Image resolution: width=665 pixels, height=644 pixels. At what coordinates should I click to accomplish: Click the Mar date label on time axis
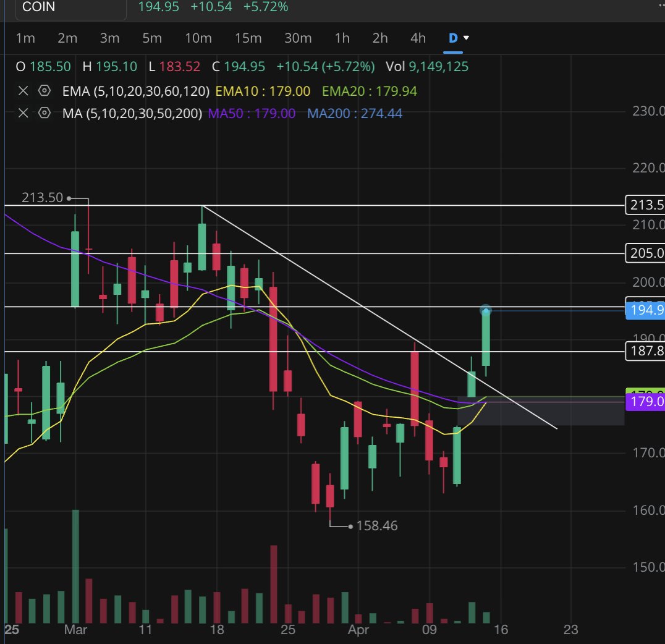75,630
